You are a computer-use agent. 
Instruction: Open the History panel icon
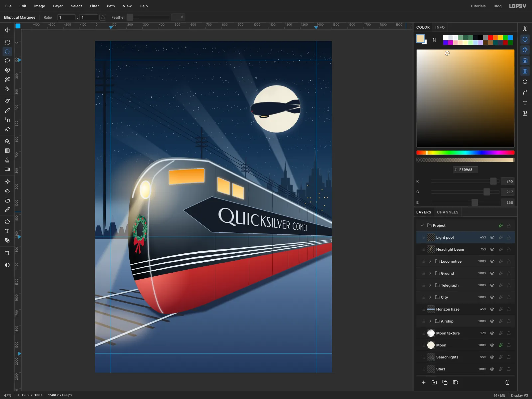(x=525, y=82)
